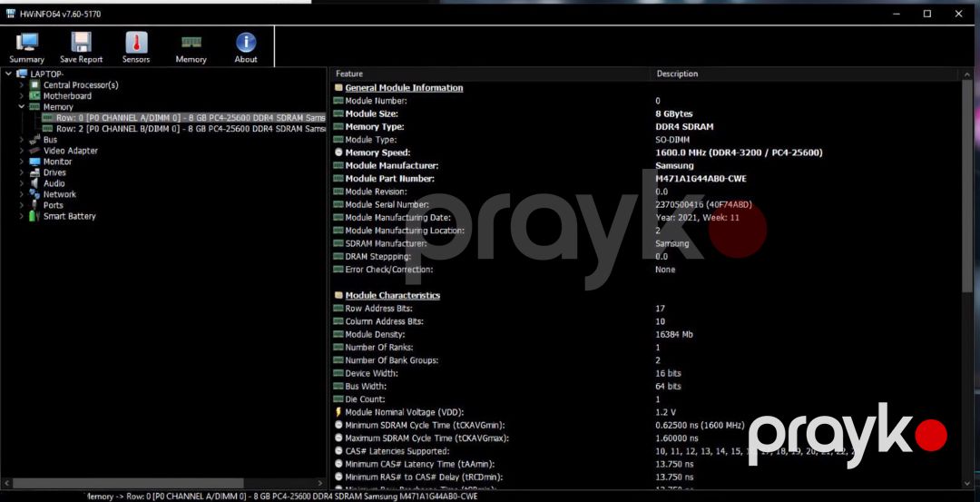Click the M471A1G44AB0-CWE part number value
The width and height of the screenshot is (980, 502).
(x=701, y=179)
